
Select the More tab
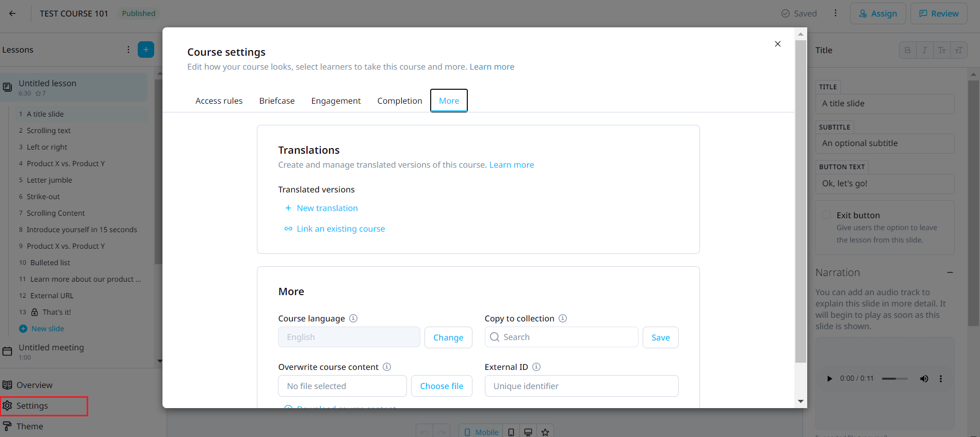449,101
